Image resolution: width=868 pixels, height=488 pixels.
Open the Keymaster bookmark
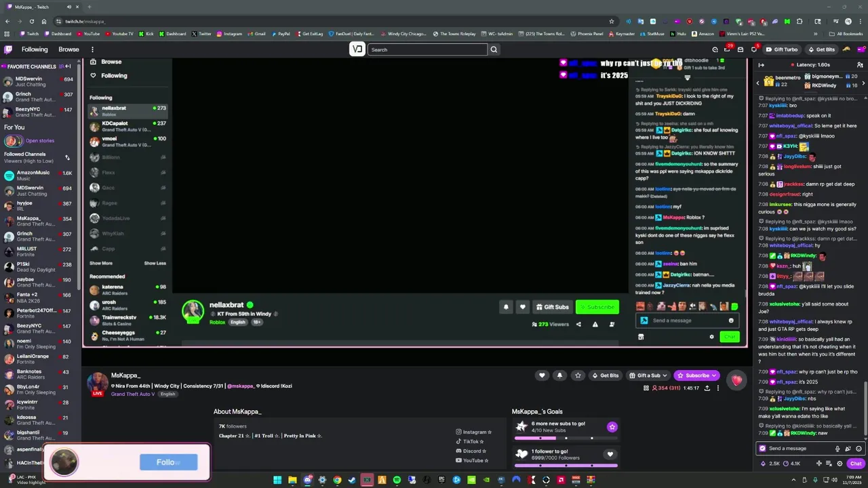622,33
